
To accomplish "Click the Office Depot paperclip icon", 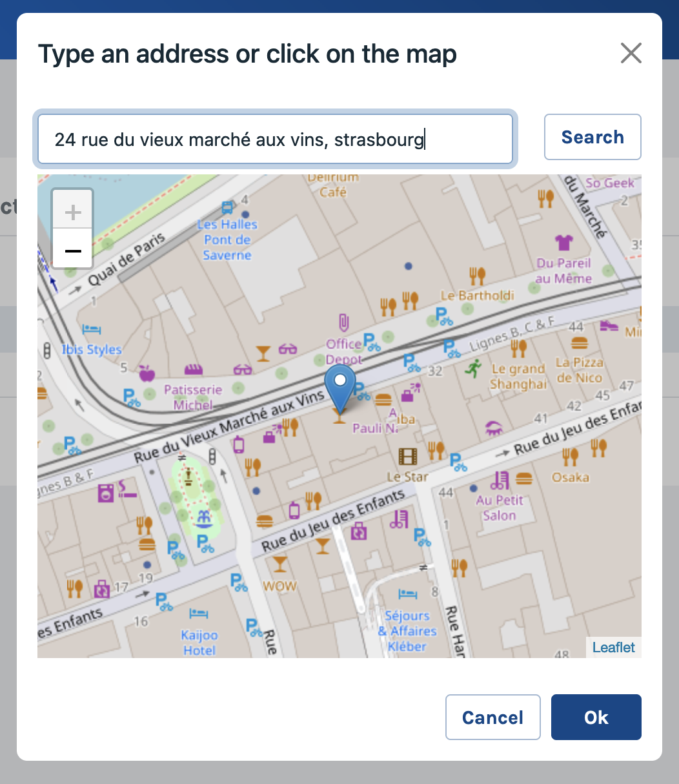I will pyautogui.click(x=343, y=322).
